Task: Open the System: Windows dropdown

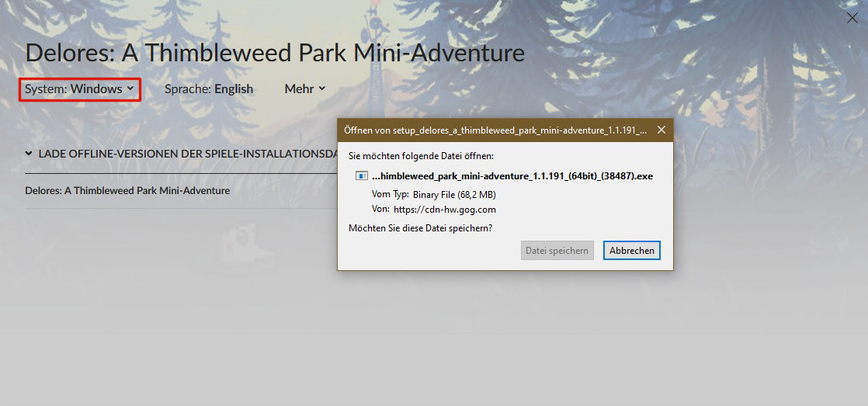Action: click(x=80, y=89)
